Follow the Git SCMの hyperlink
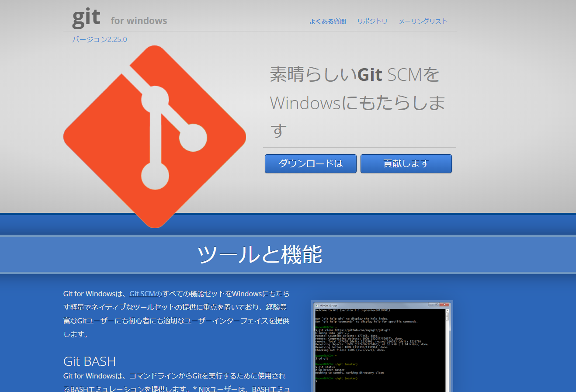 coord(146,294)
